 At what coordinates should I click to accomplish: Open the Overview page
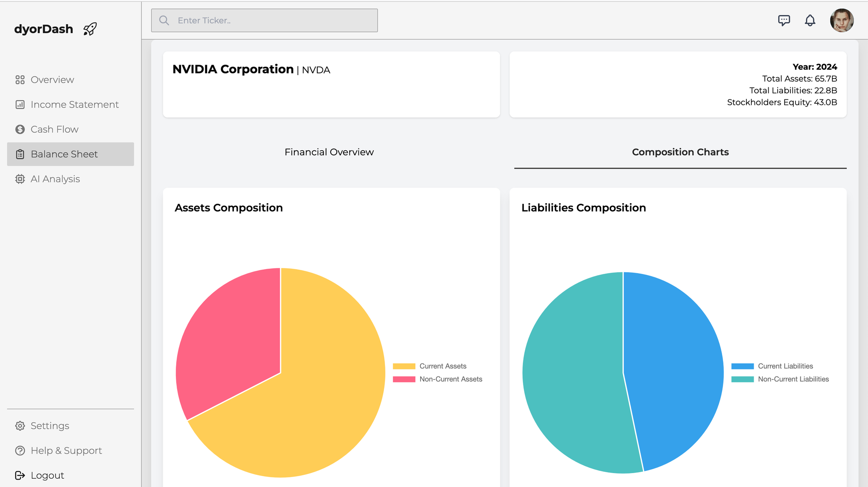point(70,80)
